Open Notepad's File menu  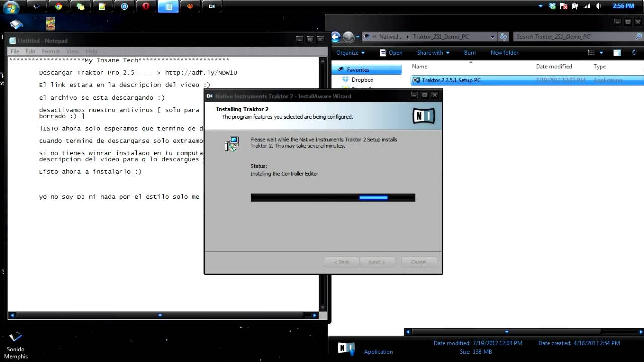pyautogui.click(x=15, y=51)
